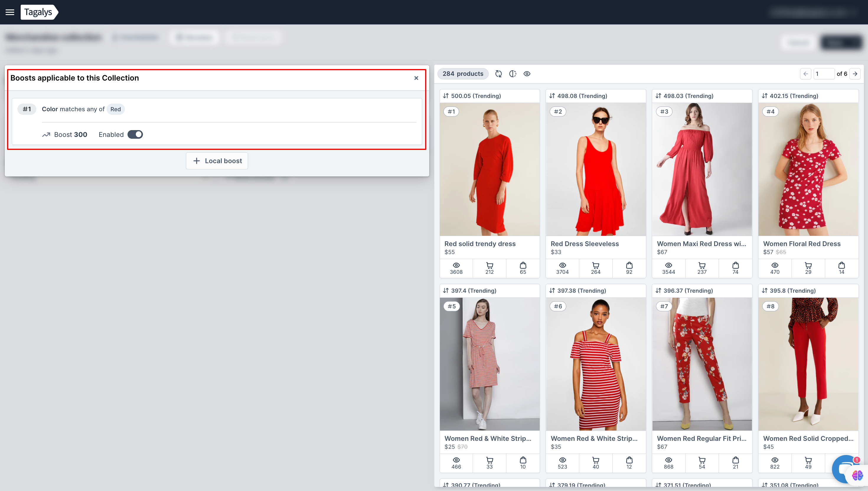The width and height of the screenshot is (868, 491).
Task: Open the hamburger navigation menu
Action: [10, 12]
